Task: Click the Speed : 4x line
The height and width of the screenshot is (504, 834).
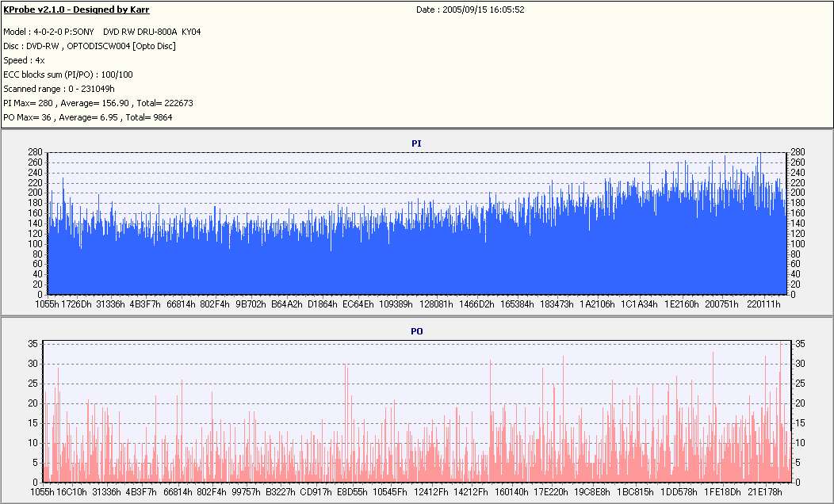Action: (24, 60)
